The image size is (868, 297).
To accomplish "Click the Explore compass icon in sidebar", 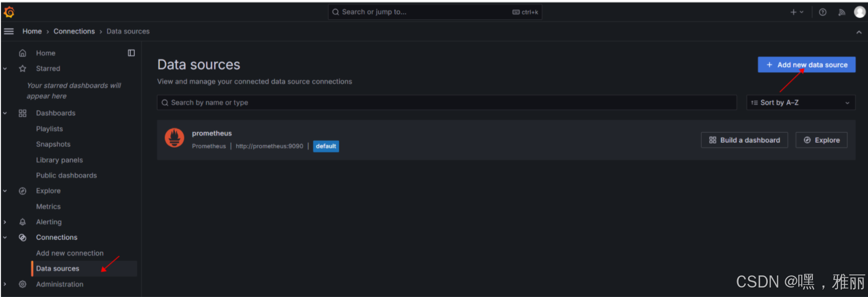I will tap(23, 191).
